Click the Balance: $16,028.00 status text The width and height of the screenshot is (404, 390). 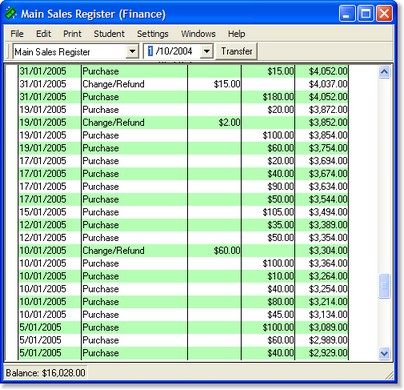[46, 373]
